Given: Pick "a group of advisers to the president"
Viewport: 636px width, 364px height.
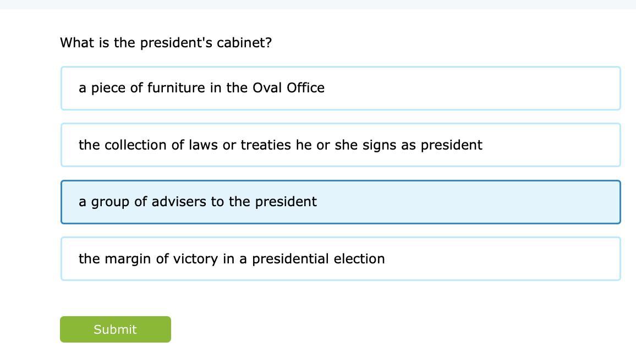Looking at the screenshot, I should click(340, 202).
